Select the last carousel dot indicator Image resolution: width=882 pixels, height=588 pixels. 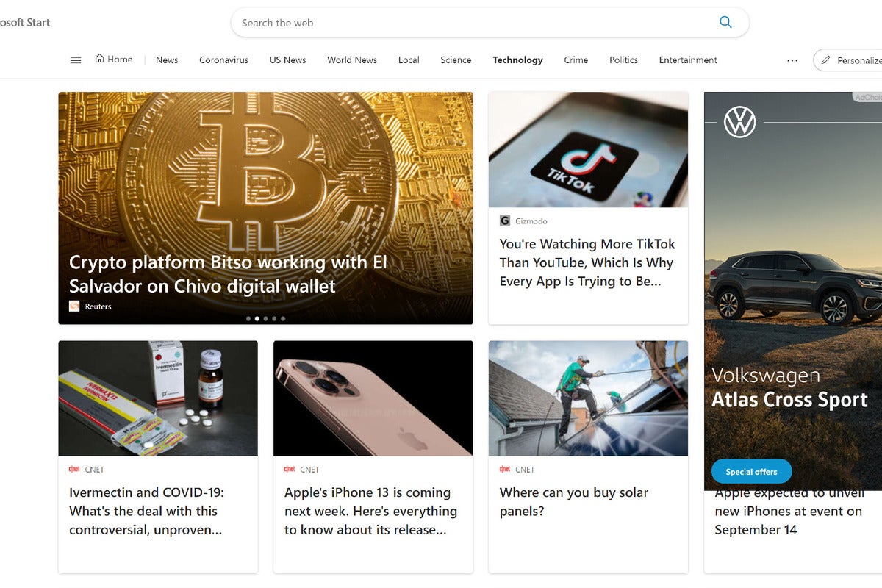coord(283,319)
